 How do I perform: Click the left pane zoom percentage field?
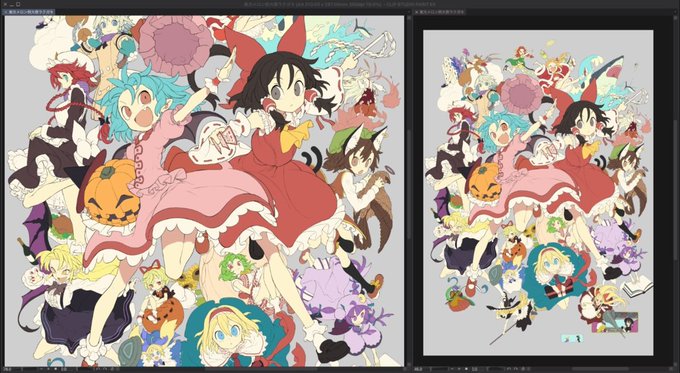7,370
